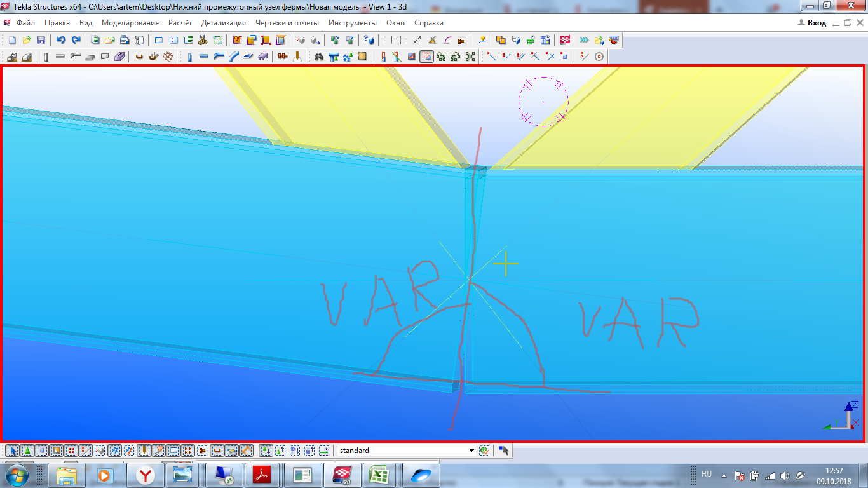Click the binoculars find icon
Screen dimensions: 868x488
pos(319,57)
